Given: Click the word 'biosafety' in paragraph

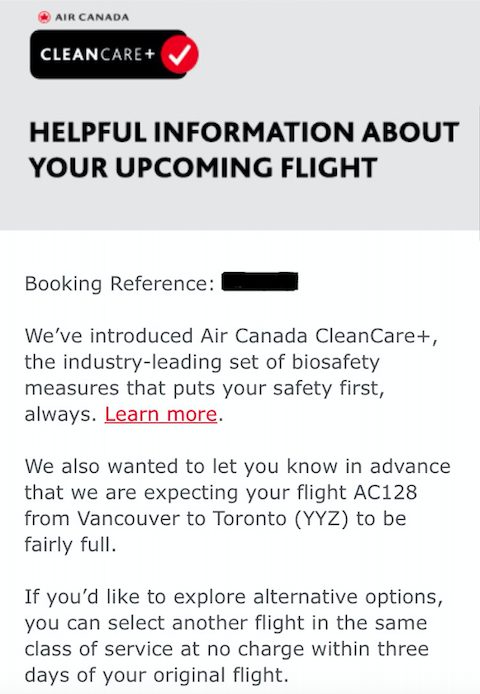Looking at the screenshot, I should point(336,362).
